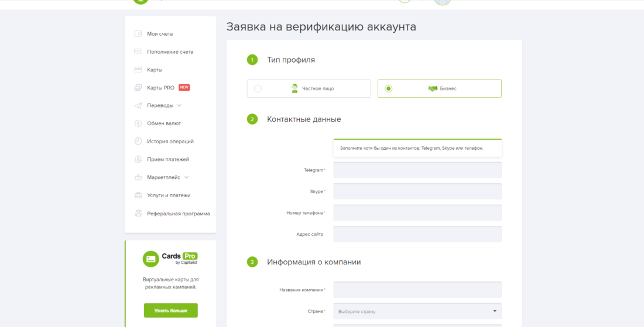Viewport: 644px width, 327px height.
Task: Click the Информация о компании heading
Action: pyautogui.click(x=314, y=261)
